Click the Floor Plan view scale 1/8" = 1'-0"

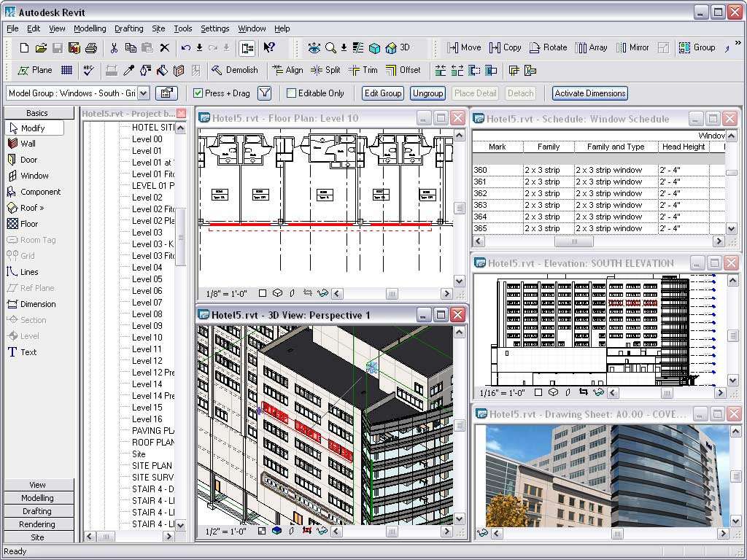(x=227, y=294)
